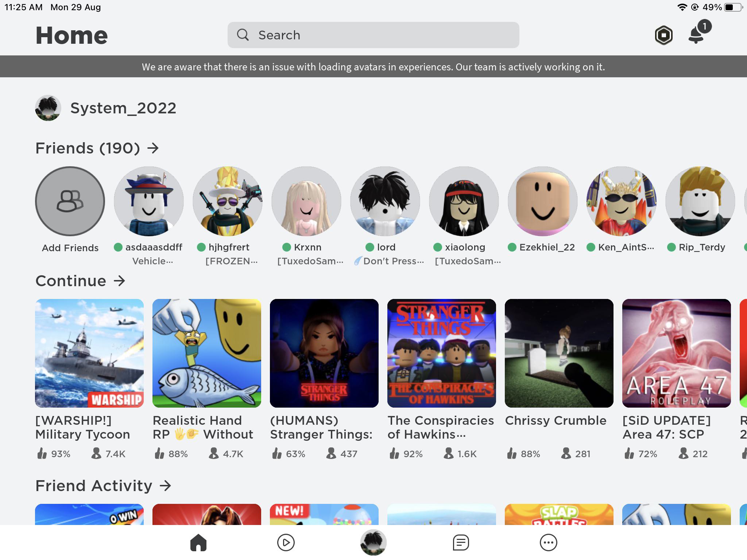
Task: Open The Conspiracies of Hawkins thumbnail
Action: pos(442,353)
